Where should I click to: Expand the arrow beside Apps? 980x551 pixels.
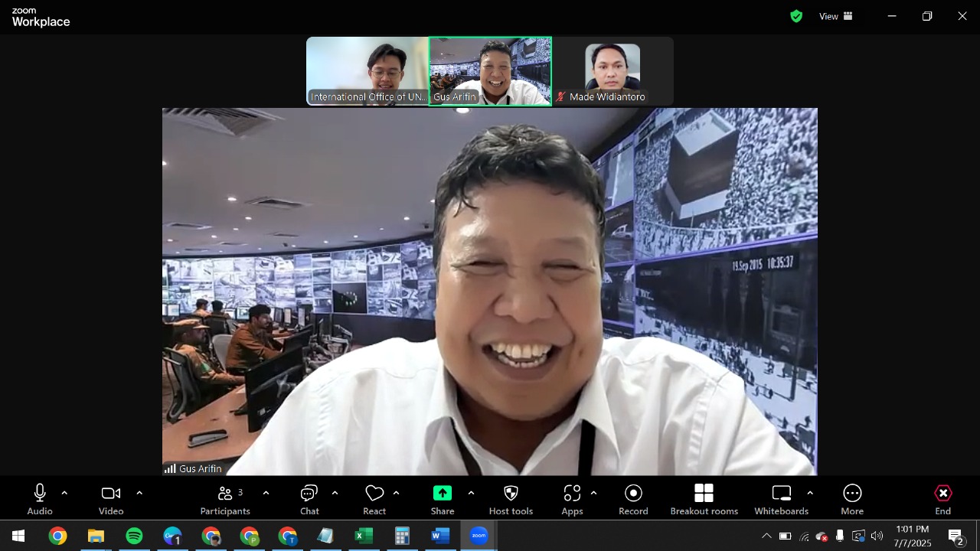[593, 494]
